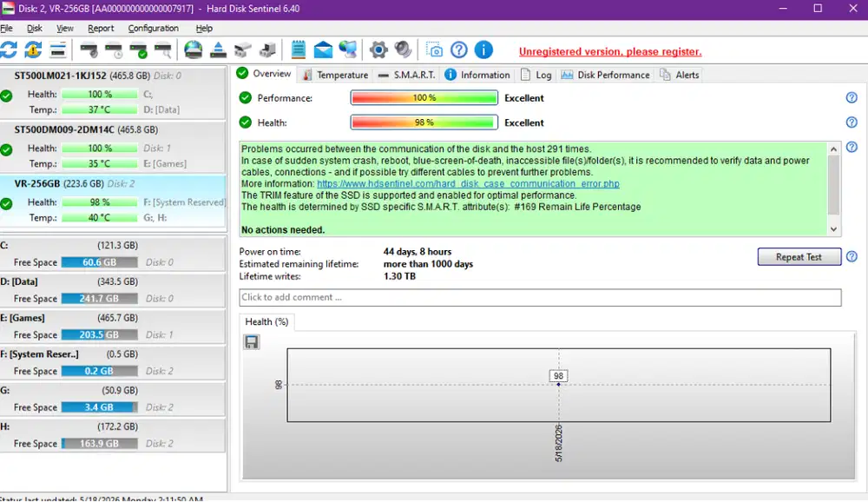
Task: Click the globe and monitor network icon
Action: pyautogui.click(x=348, y=50)
